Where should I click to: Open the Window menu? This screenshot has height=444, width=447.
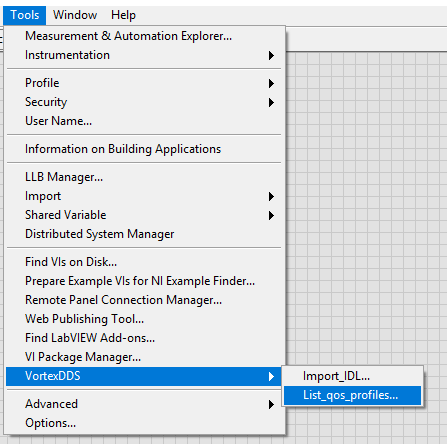click(x=75, y=15)
